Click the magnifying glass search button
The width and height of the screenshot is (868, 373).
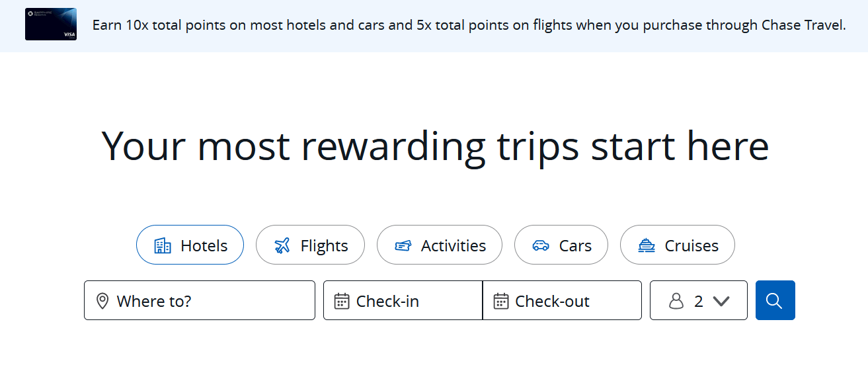point(775,300)
